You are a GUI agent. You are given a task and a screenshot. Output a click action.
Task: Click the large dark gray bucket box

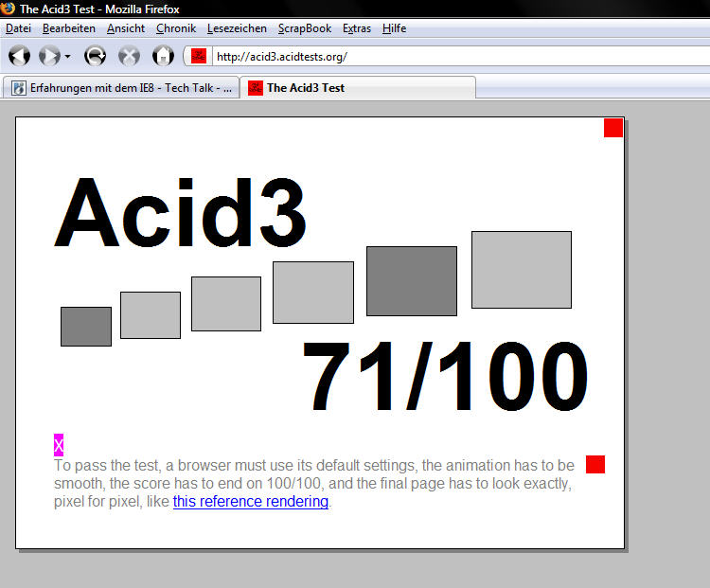click(x=412, y=281)
